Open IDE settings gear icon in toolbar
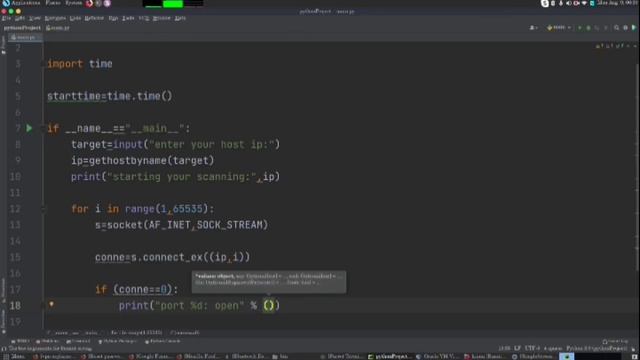The image size is (640, 360). coord(625,28)
